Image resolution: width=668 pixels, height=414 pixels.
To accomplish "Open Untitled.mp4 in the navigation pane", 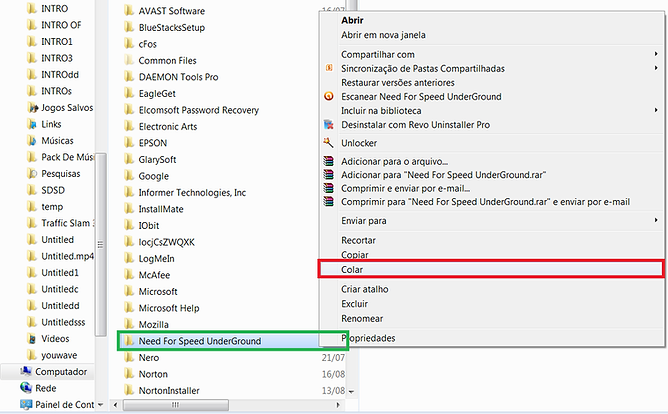I will (67, 256).
